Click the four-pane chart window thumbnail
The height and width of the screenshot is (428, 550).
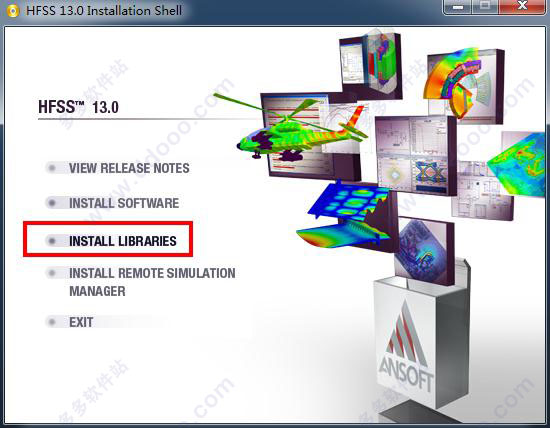(416, 155)
